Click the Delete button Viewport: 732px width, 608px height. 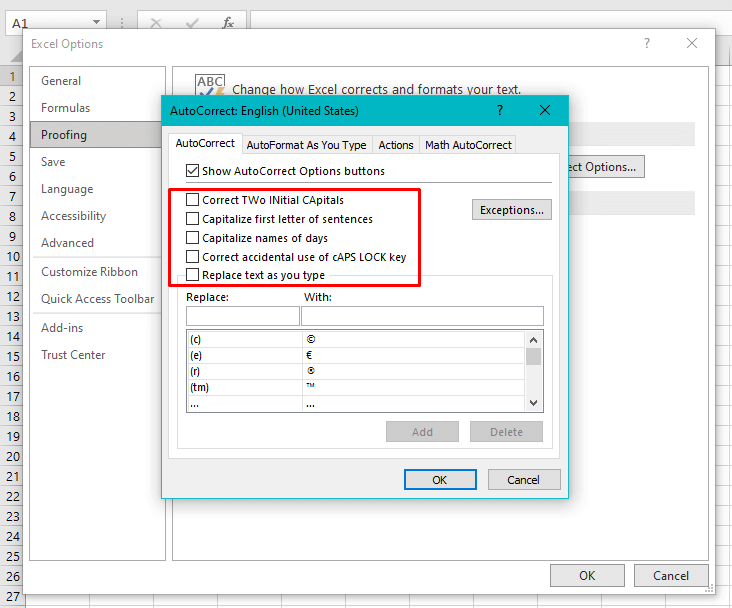click(507, 432)
